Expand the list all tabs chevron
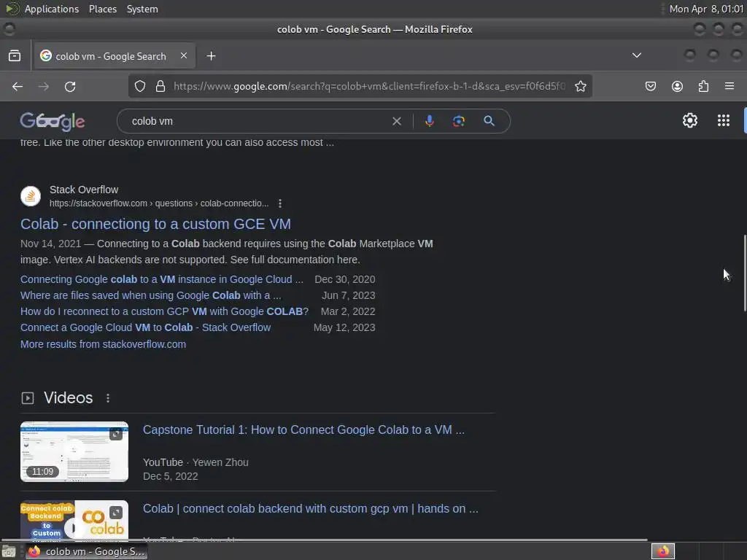 pyautogui.click(x=636, y=55)
